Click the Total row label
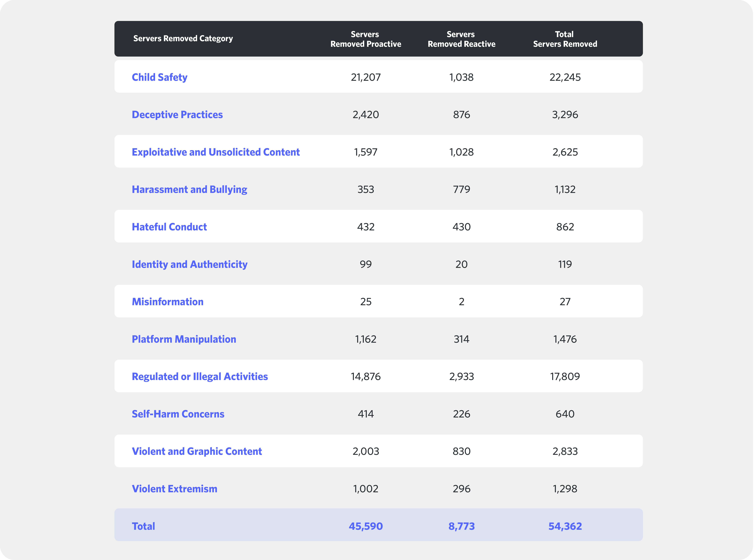The height and width of the screenshot is (560, 754). [143, 526]
